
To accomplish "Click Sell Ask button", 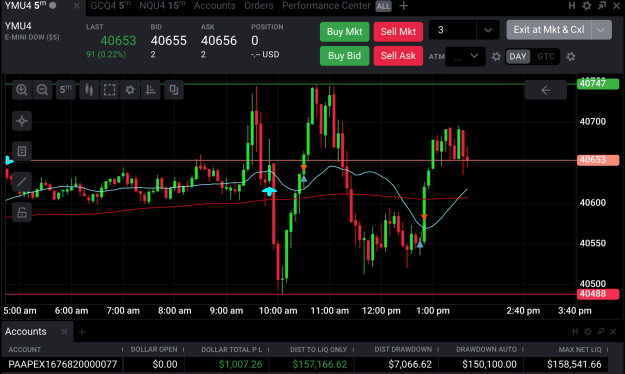I will coord(398,56).
